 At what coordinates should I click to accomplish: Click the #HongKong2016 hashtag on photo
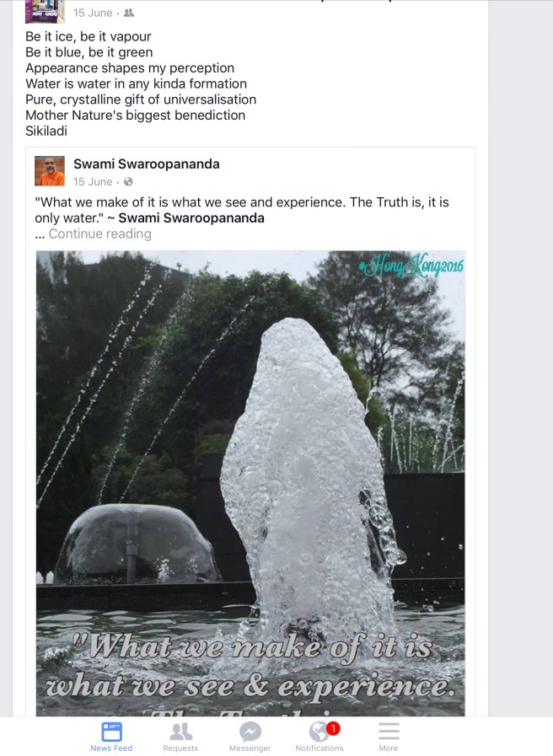point(411,265)
